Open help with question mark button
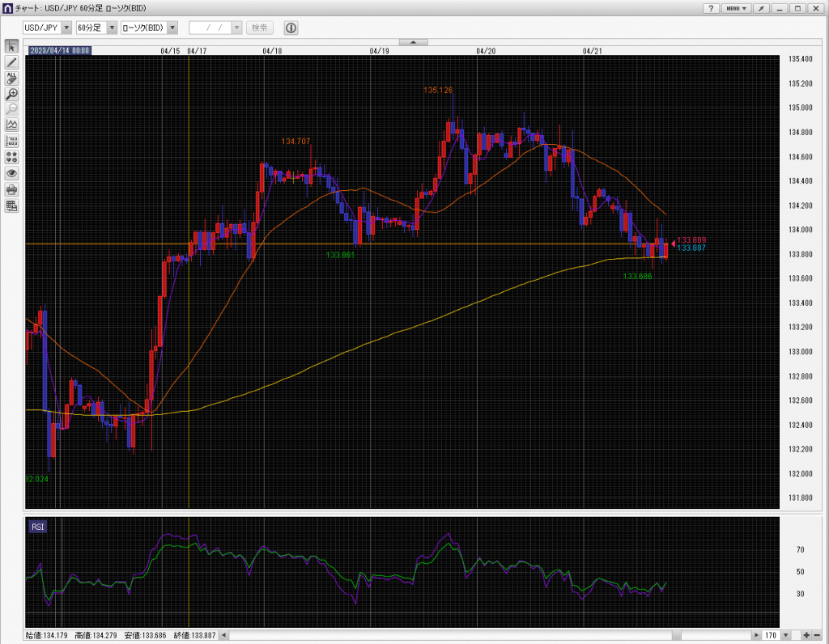The image size is (829, 644). pos(711,8)
